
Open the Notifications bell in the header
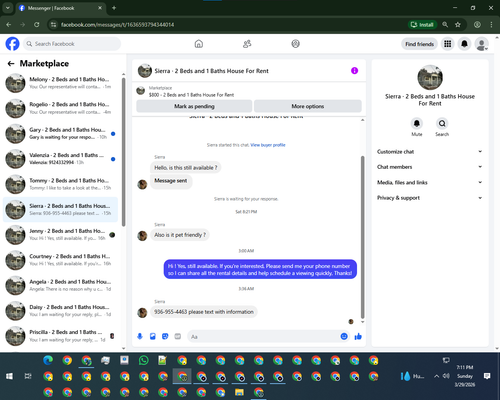coord(464,44)
